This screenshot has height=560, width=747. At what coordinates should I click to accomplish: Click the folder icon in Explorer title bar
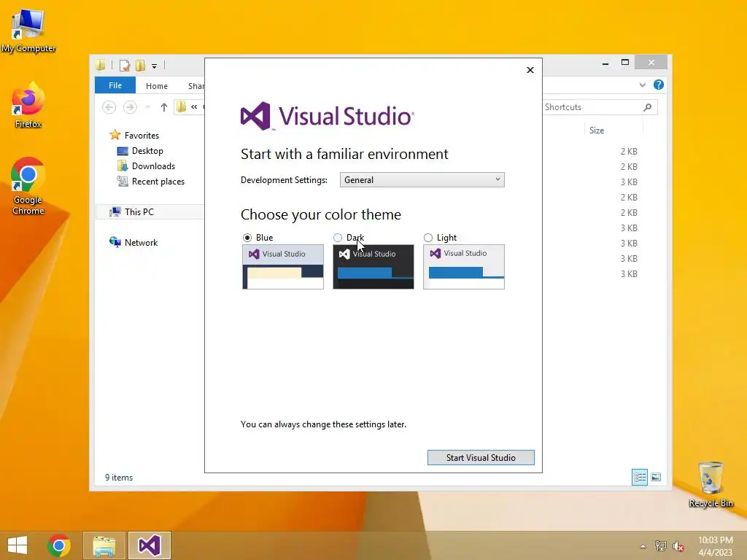(x=101, y=65)
